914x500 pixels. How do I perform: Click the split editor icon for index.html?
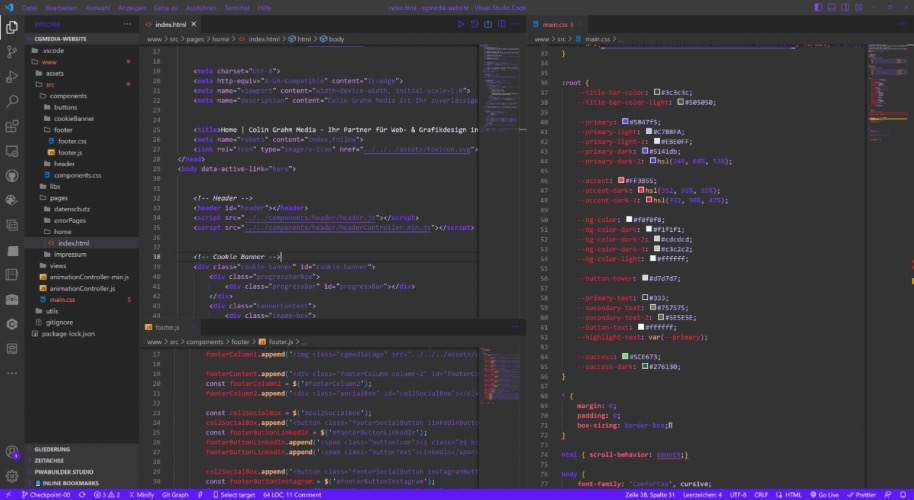[x=501, y=24]
